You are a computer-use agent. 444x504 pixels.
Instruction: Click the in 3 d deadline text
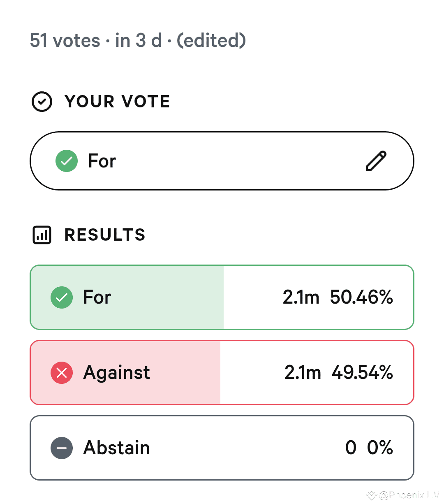point(139,40)
